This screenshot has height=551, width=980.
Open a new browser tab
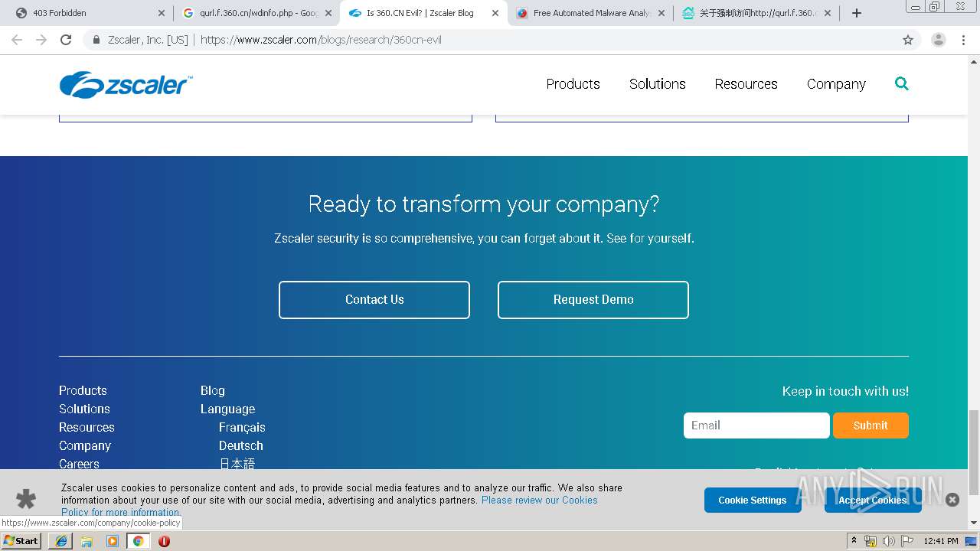pyautogui.click(x=857, y=13)
